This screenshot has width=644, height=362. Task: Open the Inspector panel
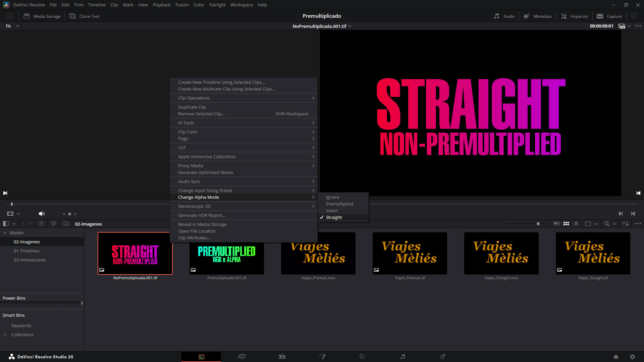575,16
